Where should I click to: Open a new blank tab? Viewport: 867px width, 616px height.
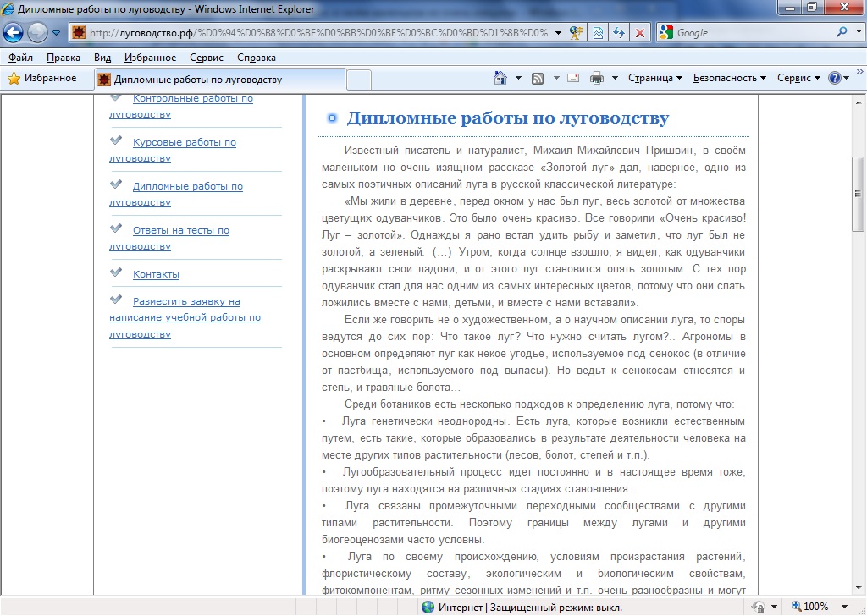tap(359, 80)
